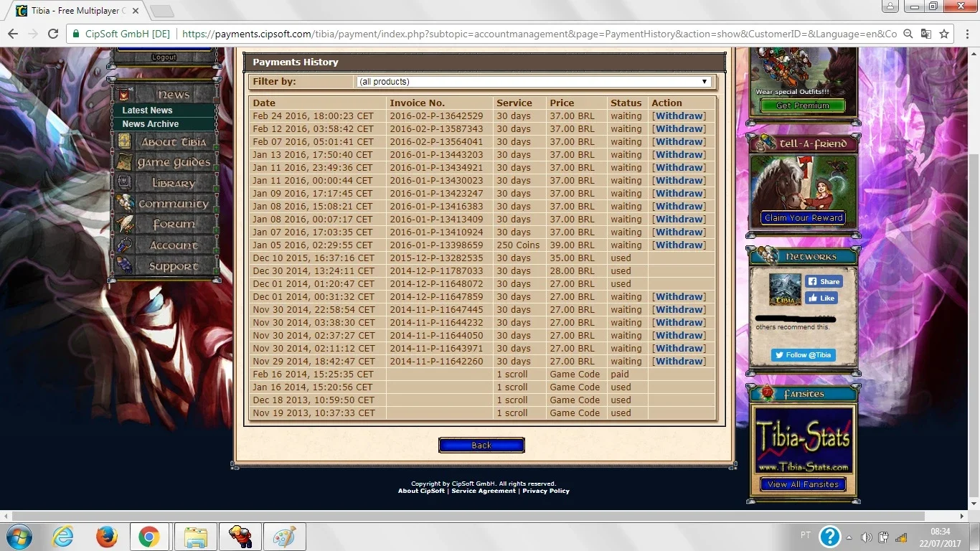Switch to Chrome in the taskbar
Viewport: 980px width, 551px height.
click(x=149, y=537)
